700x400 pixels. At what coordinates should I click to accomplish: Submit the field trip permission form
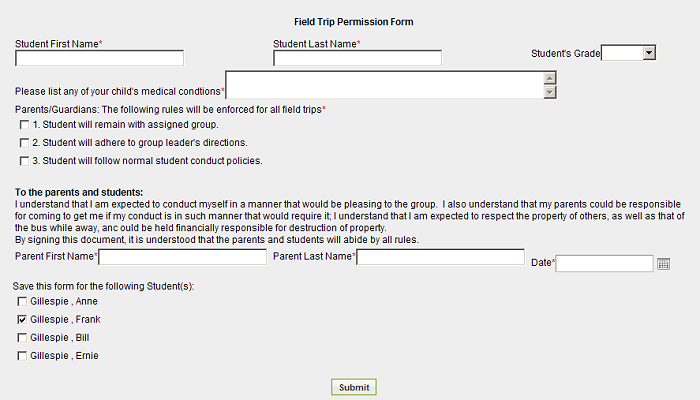click(354, 387)
